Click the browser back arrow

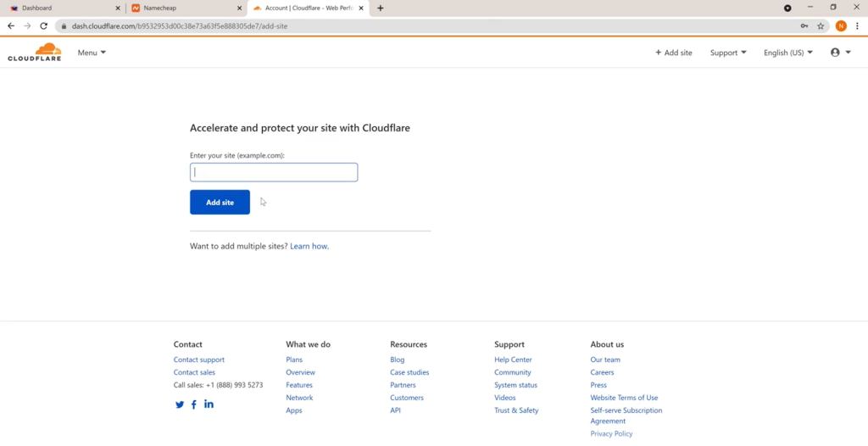[x=11, y=26]
